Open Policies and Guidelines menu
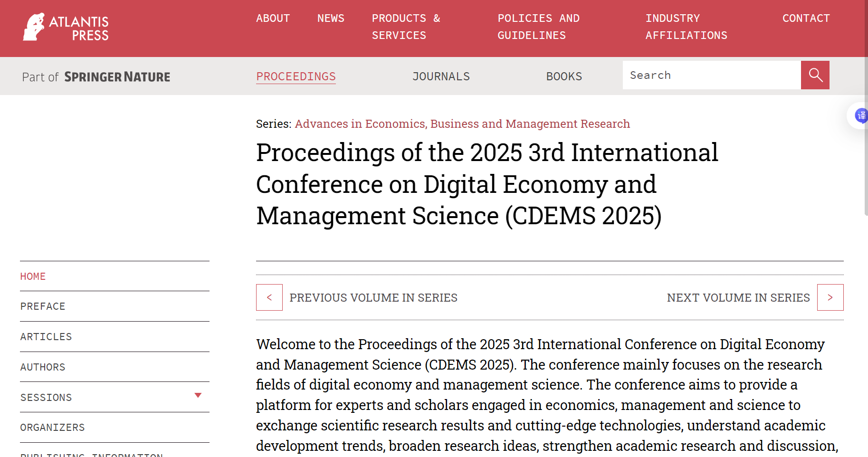868x457 pixels. click(x=538, y=27)
